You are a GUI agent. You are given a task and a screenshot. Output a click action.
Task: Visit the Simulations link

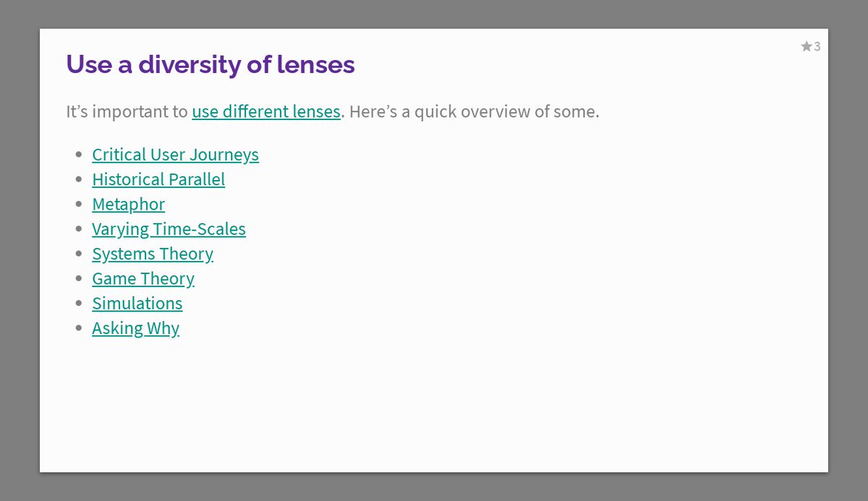click(x=137, y=303)
